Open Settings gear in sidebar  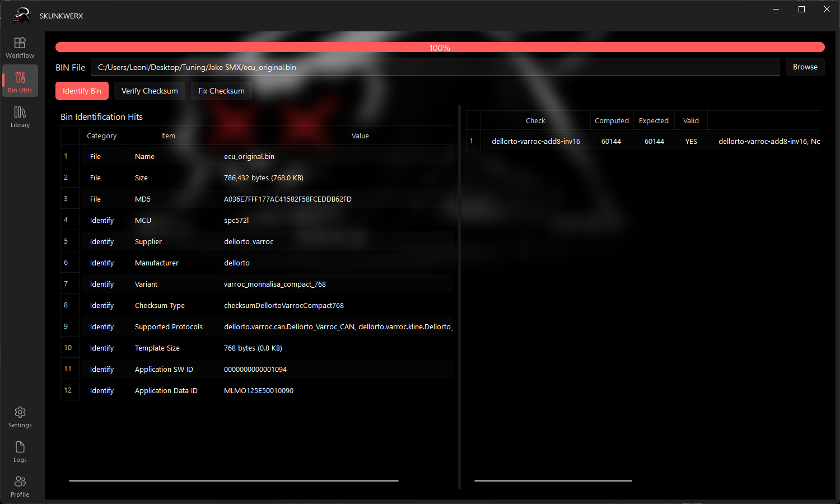20,417
